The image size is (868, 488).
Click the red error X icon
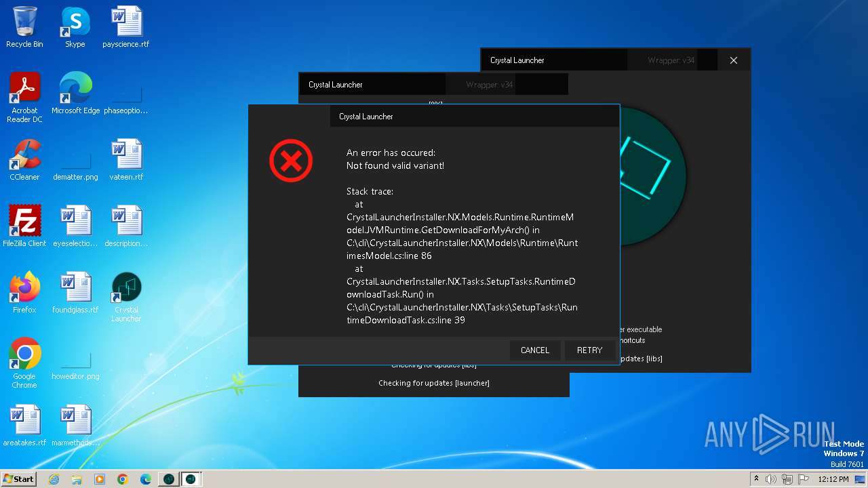[291, 161]
